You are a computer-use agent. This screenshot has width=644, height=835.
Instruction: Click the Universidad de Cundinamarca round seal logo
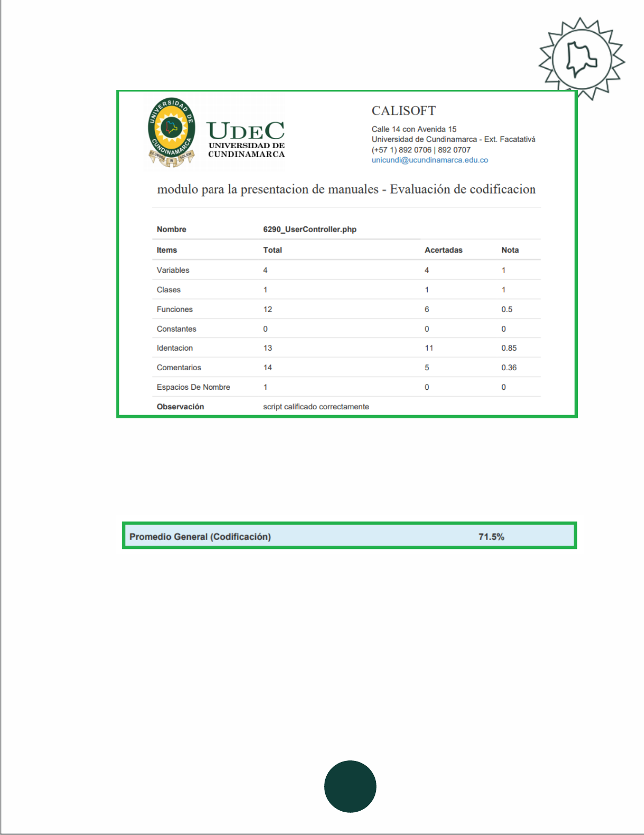171,132
